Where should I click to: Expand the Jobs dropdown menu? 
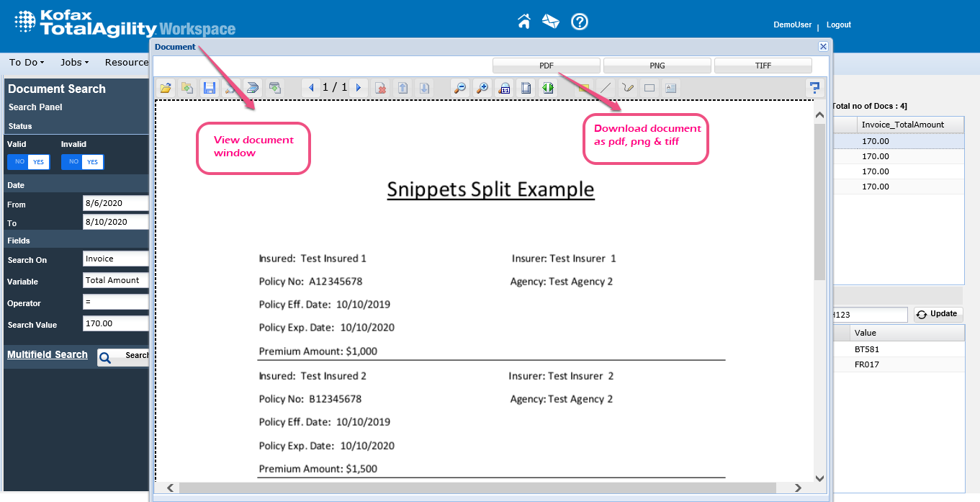pyautogui.click(x=74, y=63)
